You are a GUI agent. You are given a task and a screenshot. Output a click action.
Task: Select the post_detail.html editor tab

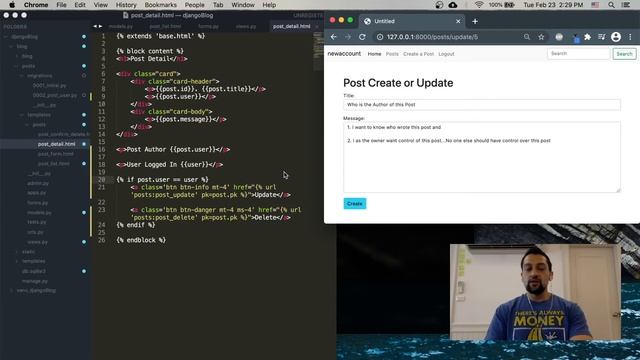pos(291,26)
